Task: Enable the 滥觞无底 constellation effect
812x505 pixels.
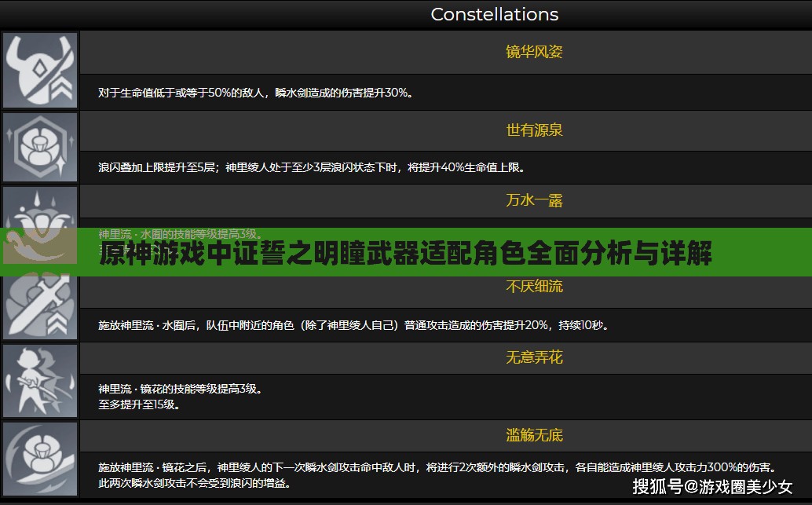Action: 534,436
